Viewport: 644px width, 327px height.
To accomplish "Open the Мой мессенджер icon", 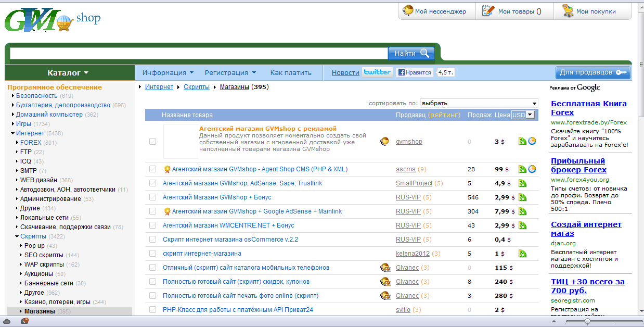I will (x=408, y=10).
